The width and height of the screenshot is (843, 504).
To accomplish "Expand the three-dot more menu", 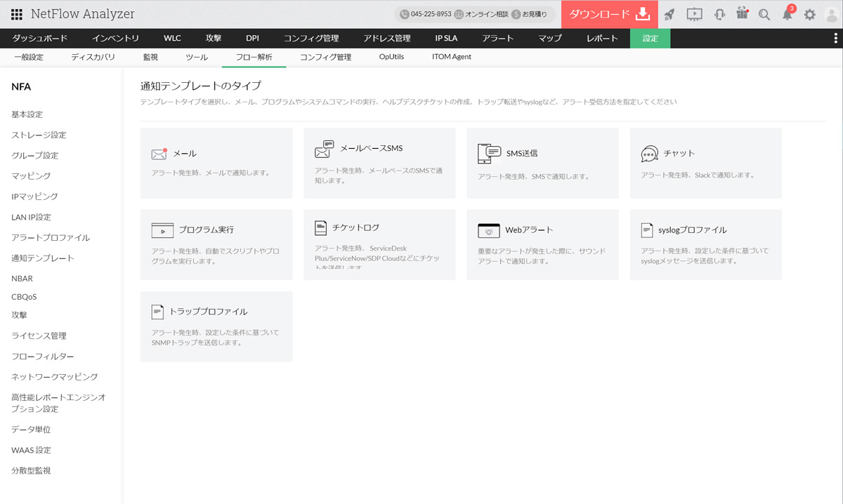I will coord(833,39).
